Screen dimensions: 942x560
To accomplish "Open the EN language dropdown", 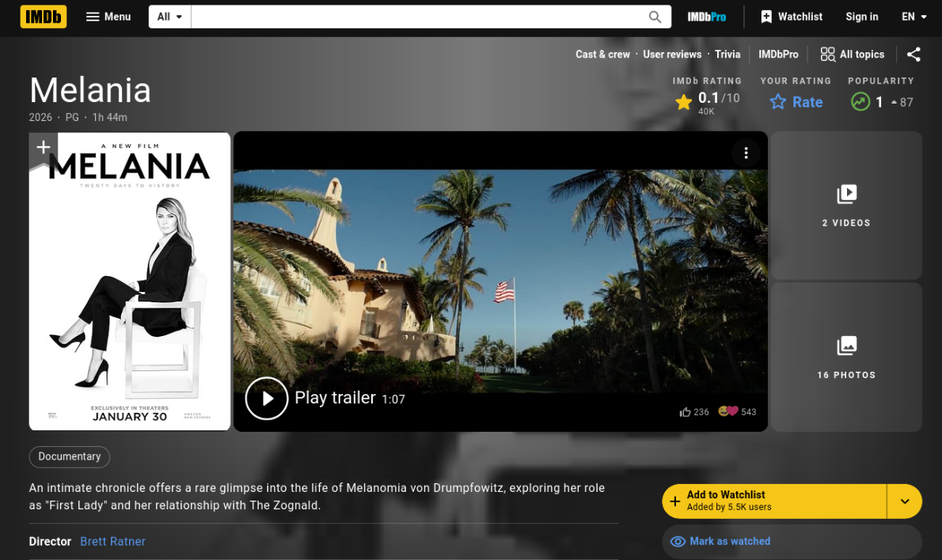I will pos(914,17).
